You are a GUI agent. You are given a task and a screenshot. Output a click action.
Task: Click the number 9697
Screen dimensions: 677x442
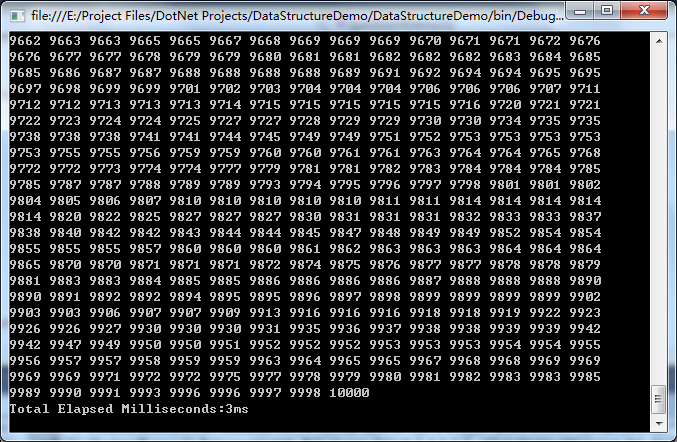tap(25, 89)
